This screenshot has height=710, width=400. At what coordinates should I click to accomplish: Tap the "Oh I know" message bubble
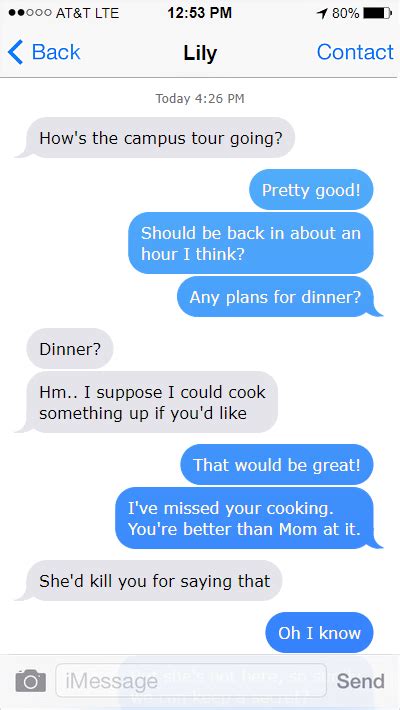click(x=319, y=633)
